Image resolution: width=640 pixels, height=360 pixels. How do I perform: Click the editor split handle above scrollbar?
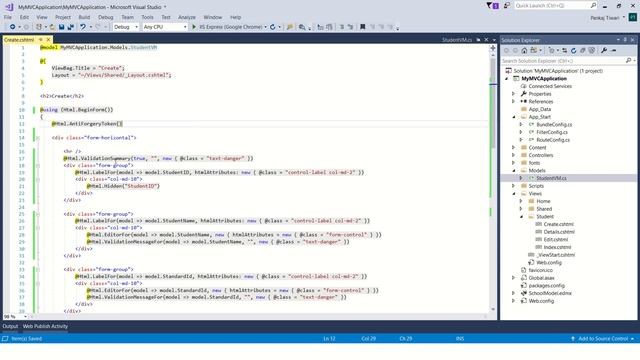pyautogui.click(x=493, y=48)
